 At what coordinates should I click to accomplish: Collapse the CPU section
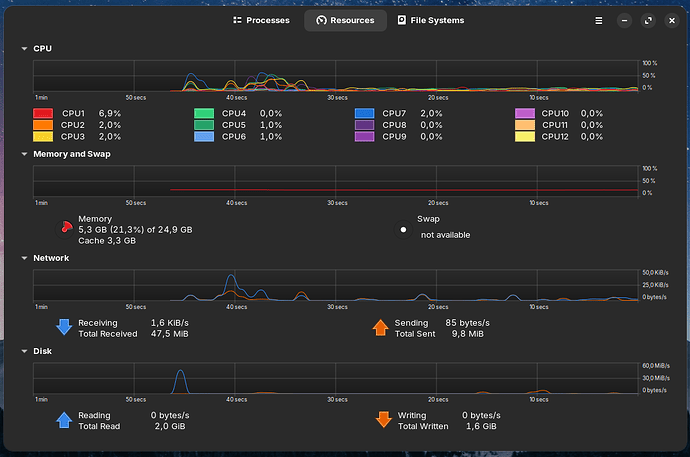pyautogui.click(x=23, y=48)
